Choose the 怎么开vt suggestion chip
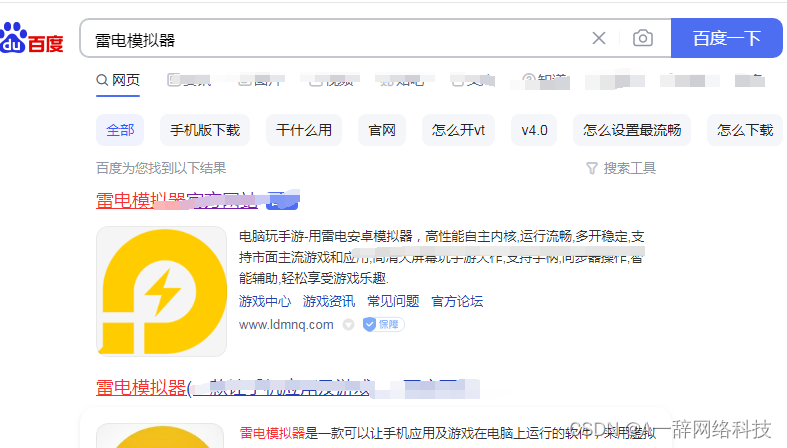The height and width of the screenshot is (448, 787). click(458, 130)
